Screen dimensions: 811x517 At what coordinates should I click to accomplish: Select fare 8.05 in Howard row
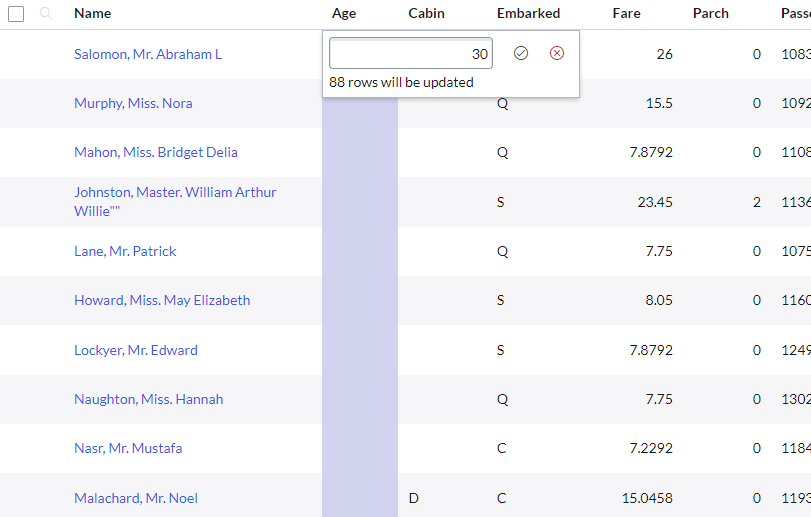point(659,300)
